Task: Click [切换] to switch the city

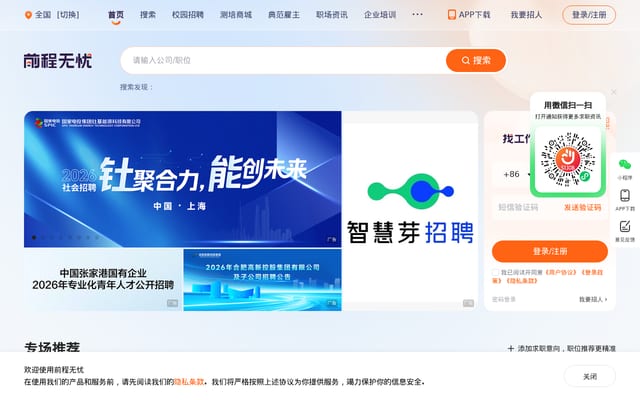Action: click(x=68, y=15)
